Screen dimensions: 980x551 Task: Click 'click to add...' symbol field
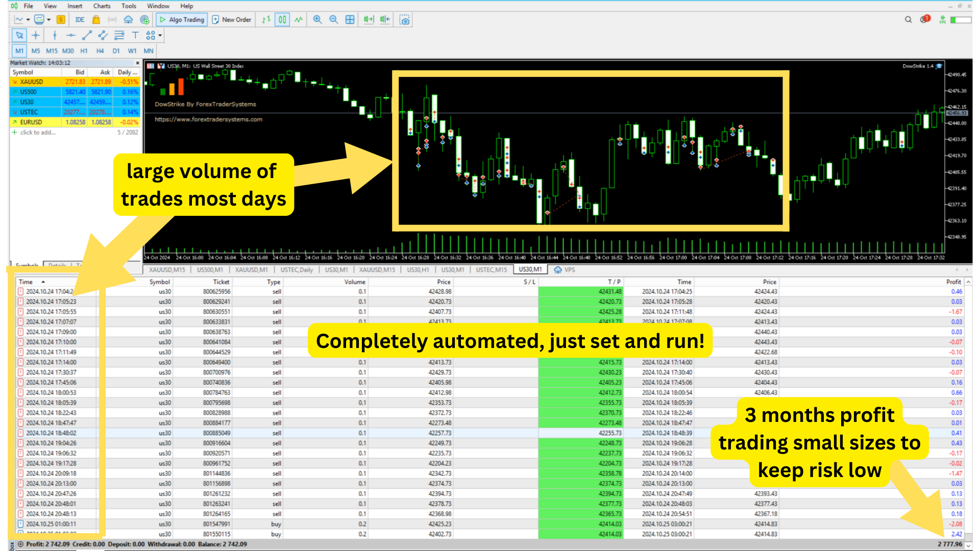[x=38, y=133]
